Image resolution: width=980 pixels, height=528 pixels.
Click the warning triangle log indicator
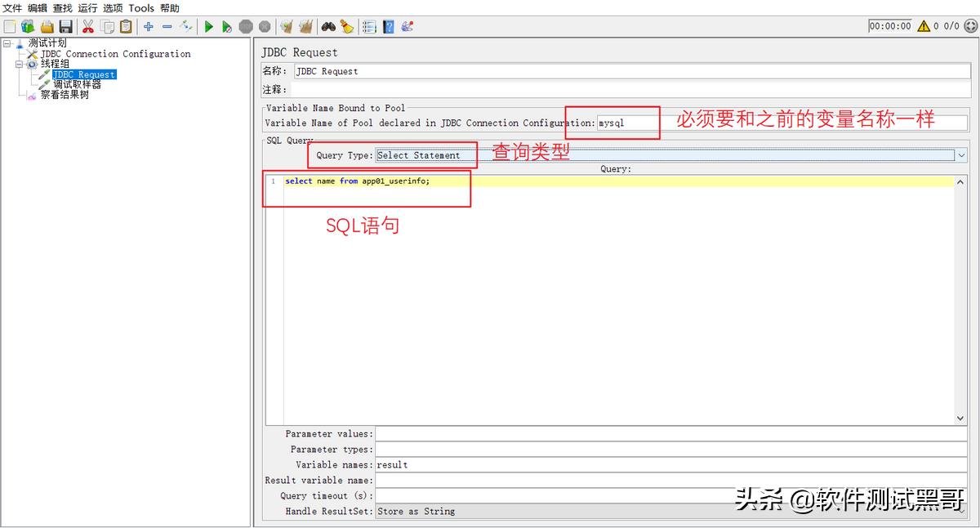coord(924,26)
